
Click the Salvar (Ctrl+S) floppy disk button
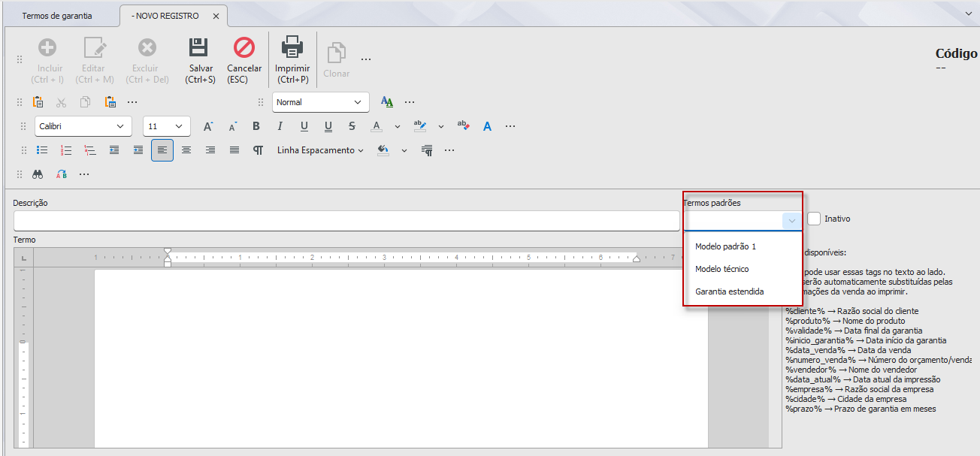click(201, 59)
